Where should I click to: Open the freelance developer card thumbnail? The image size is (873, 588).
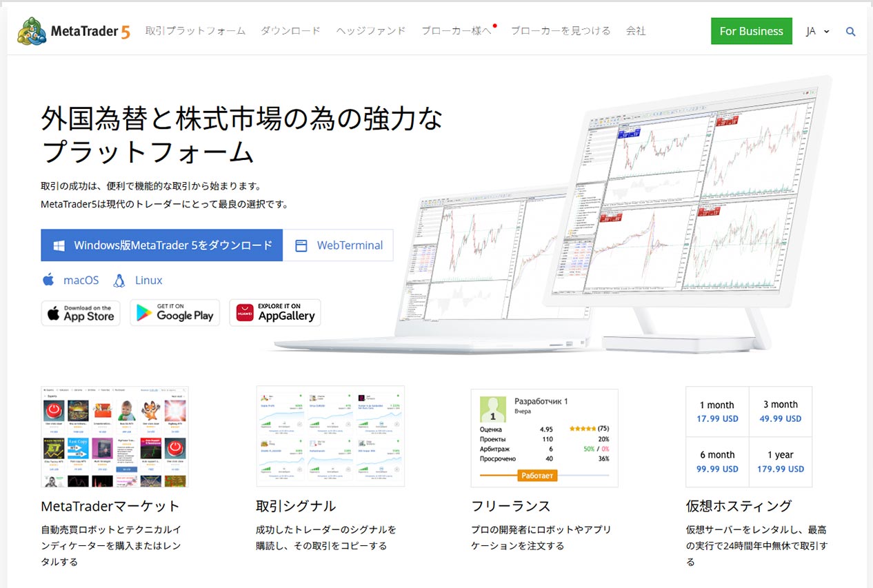(x=545, y=438)
